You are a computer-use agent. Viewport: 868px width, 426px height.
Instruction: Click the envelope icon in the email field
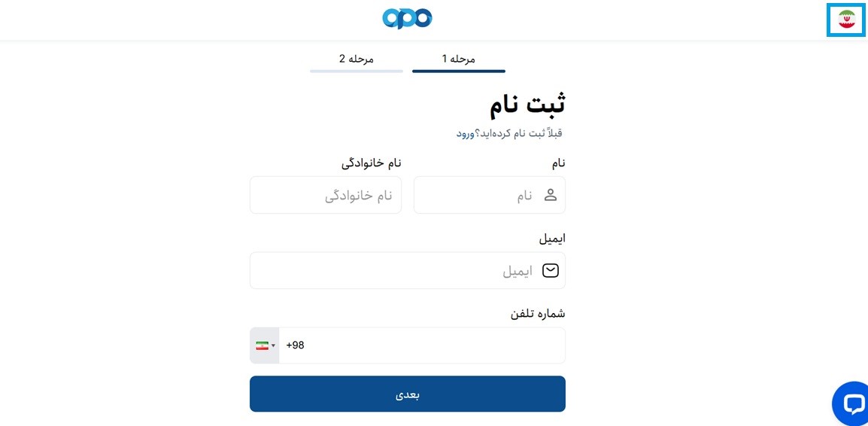point(551,270)
